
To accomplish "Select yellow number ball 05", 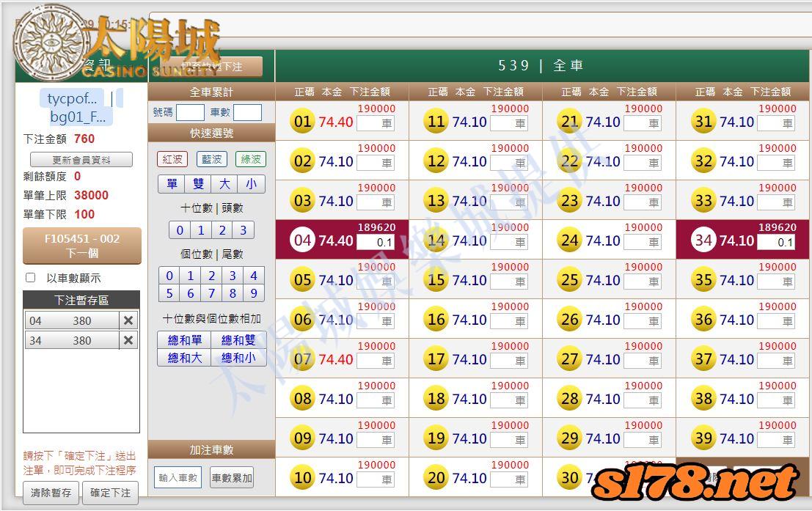I will (302, 279).
